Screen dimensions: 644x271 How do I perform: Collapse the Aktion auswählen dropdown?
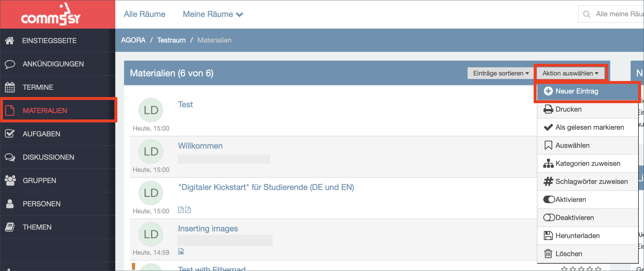[x=570, y=73]
